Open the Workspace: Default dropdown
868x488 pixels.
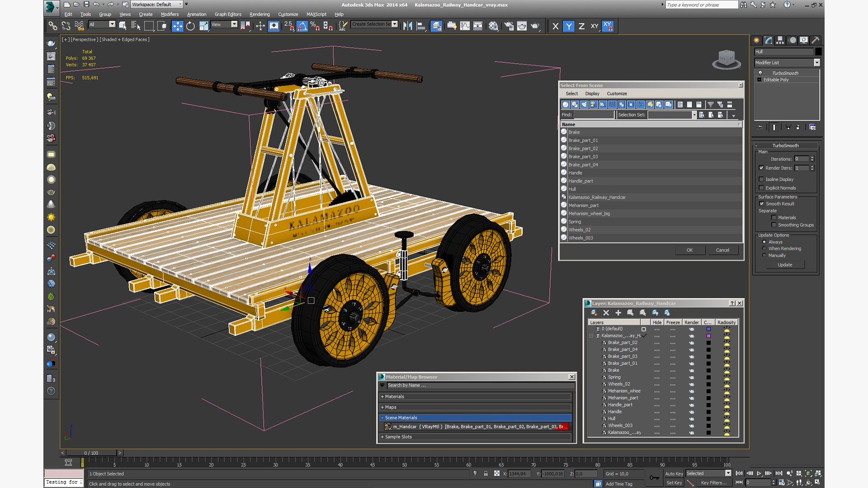pos(157,5)
